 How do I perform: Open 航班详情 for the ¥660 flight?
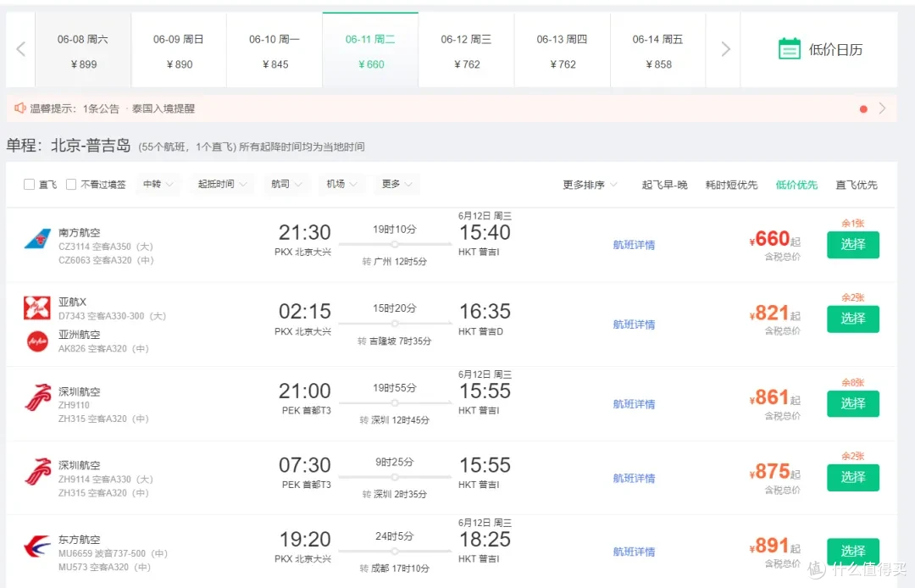tap(634, 245)
